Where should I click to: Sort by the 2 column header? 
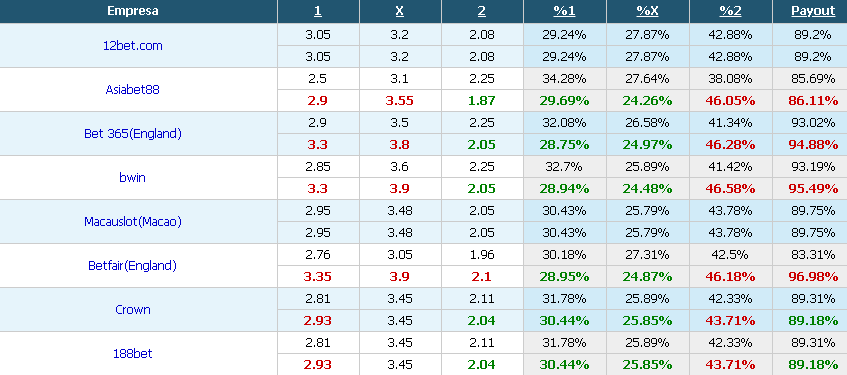click(x=482, y=11)
